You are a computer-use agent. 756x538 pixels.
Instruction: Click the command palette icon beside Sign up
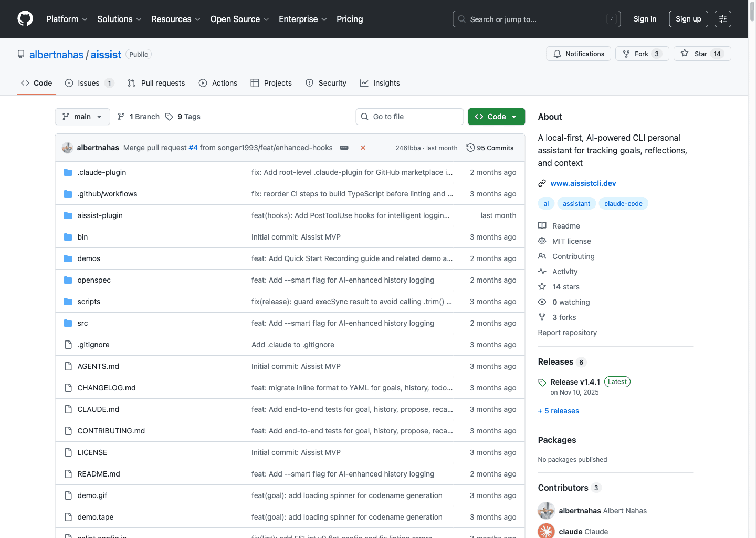pos(722,19)
